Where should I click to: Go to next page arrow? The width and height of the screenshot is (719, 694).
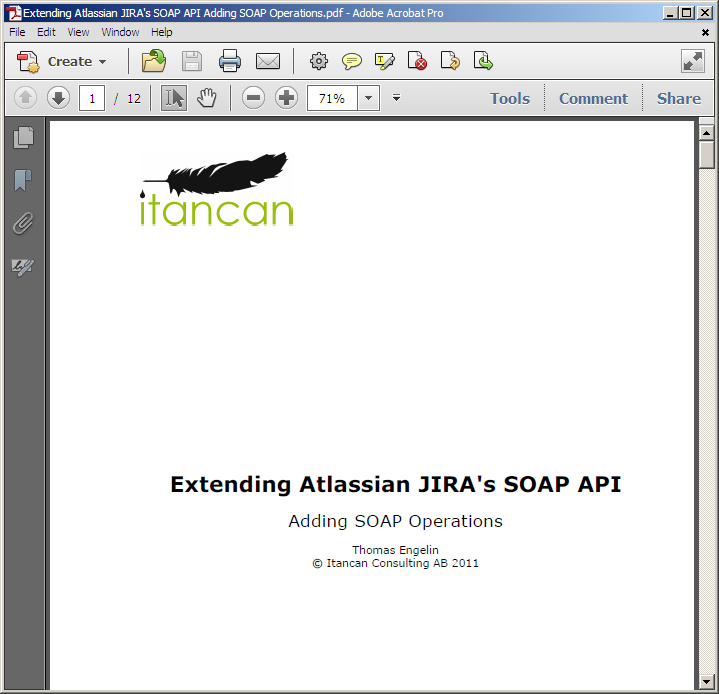pyautogui.click(x=58, y=98)
